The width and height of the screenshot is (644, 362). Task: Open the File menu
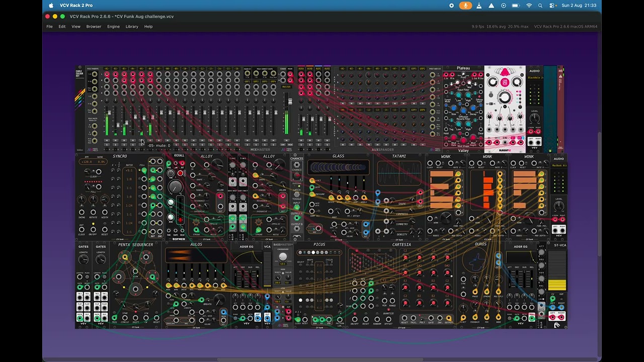49,27
